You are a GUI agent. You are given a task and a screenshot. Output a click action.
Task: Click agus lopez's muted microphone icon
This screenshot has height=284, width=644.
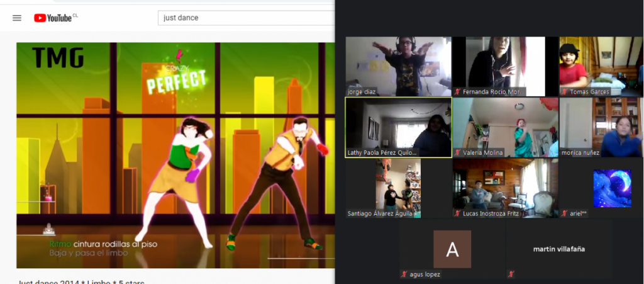click(404, 274)
